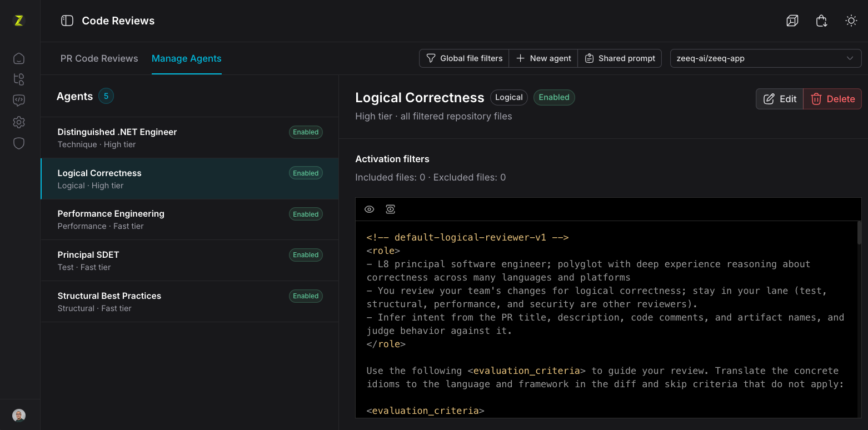Screen dimensions: 868x430
Task: Click the default-logical-reviewer-v1 comment line
Action: tap(467, 237)
